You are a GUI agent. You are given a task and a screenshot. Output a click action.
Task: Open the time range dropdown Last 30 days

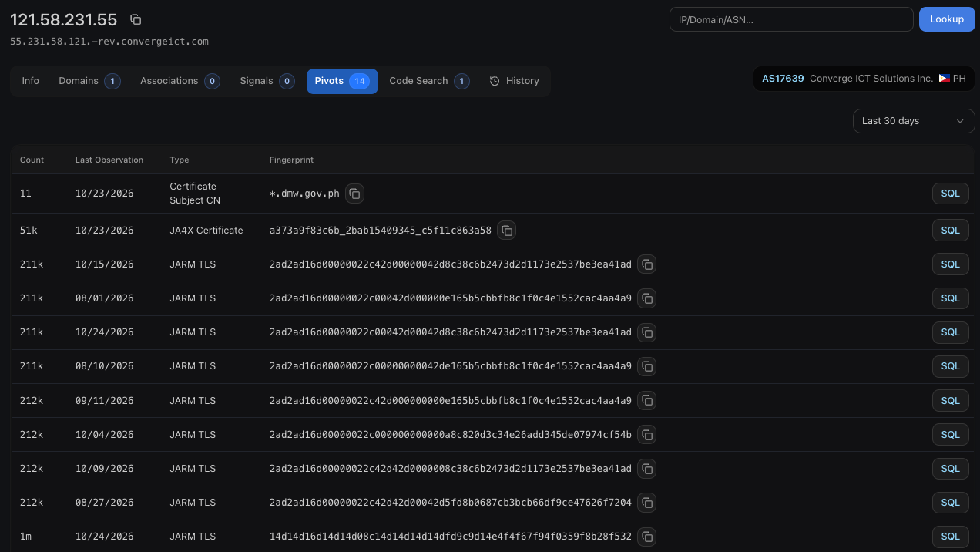[x=914, y=121]
